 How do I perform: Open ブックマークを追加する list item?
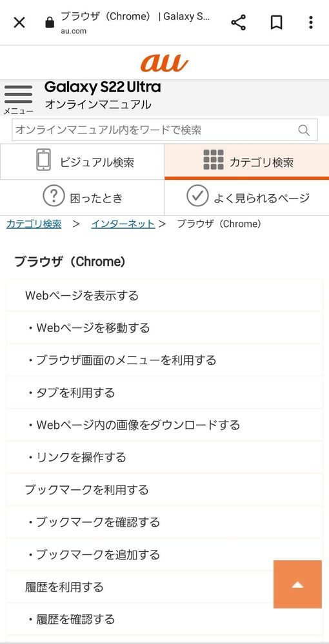[164, 554]
